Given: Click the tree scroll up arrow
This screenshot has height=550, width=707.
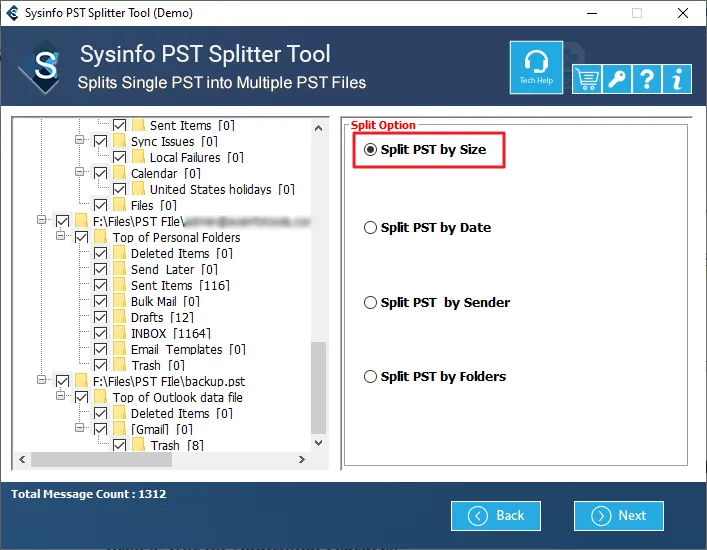Looking at the screenshot, I should tap(318, 128).
